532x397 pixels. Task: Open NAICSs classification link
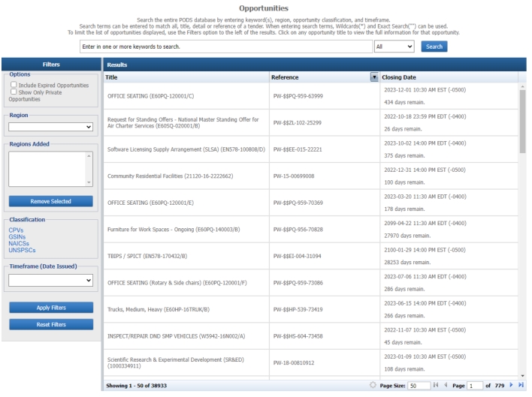point(19,244)
